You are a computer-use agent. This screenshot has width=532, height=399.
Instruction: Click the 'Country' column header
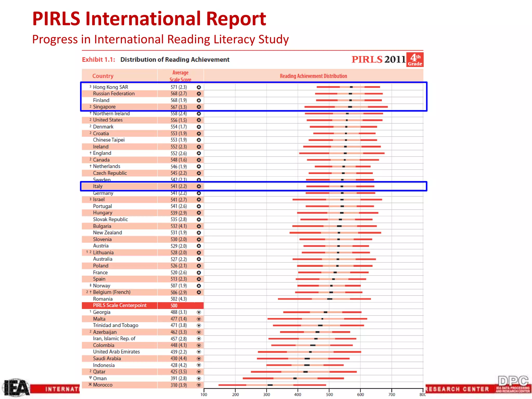103,76
